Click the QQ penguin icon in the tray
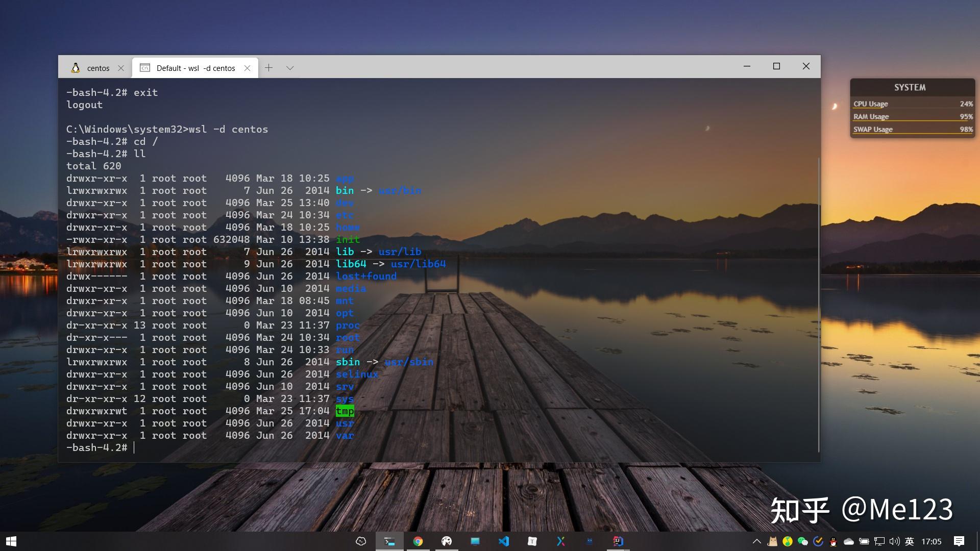Viewport: 980px width, 551px height. pos(833,542)
